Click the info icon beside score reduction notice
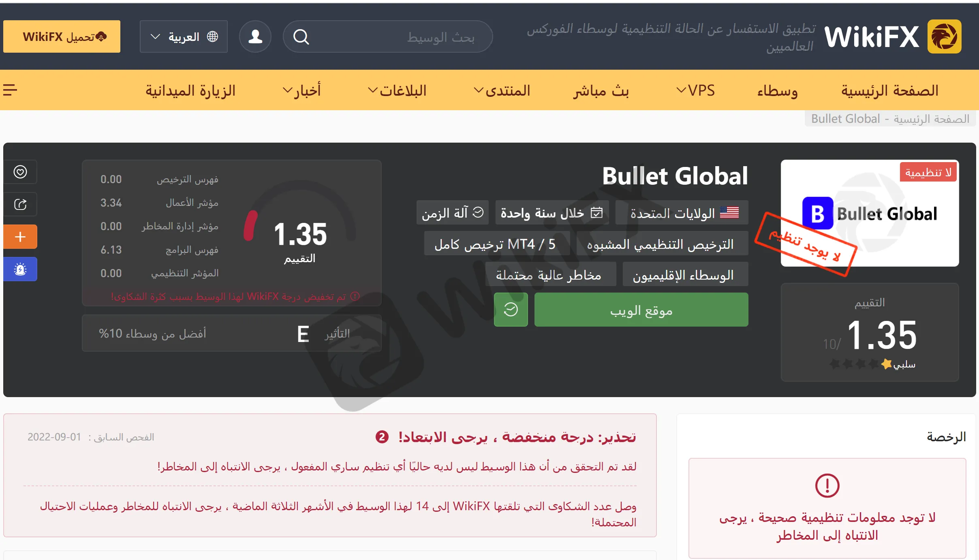The height and width of the screenshot is (560, 979). pos(355,296)
